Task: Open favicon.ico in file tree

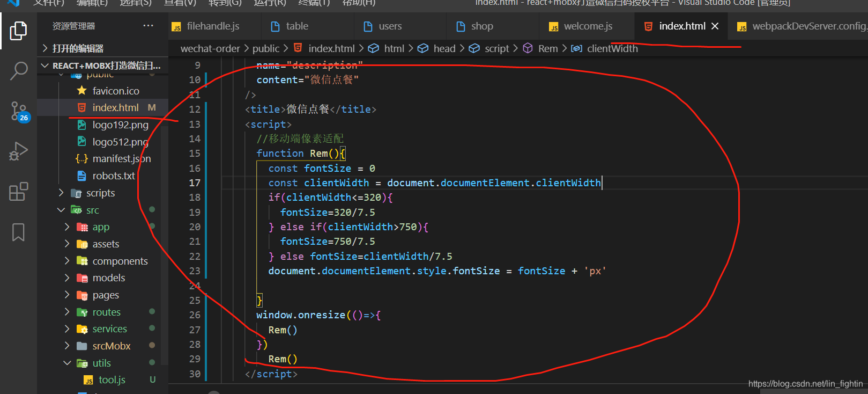Action: pos(115,91)
